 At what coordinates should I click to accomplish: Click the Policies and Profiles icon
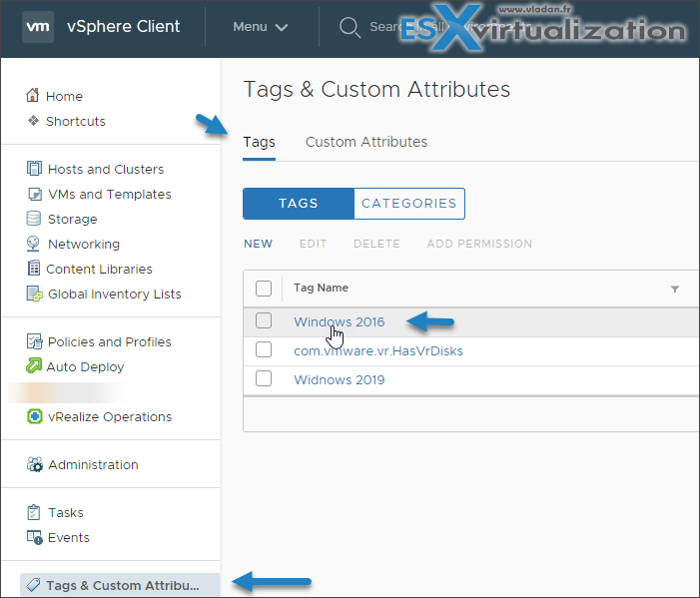pyautogui.click(x=34, y=341)
